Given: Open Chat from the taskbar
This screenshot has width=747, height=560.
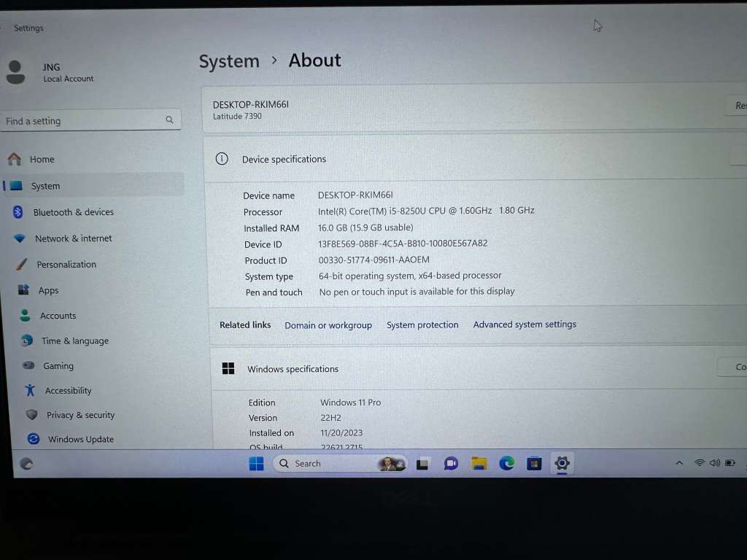Looking at the screenshot, I should [x=451, y=463].
